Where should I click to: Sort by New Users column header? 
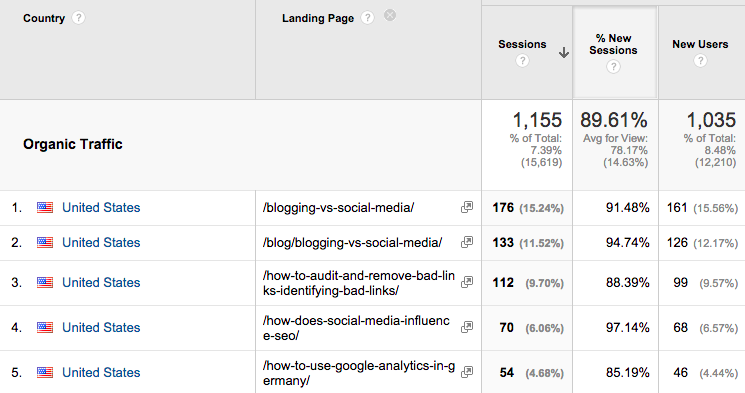point(700,44)
